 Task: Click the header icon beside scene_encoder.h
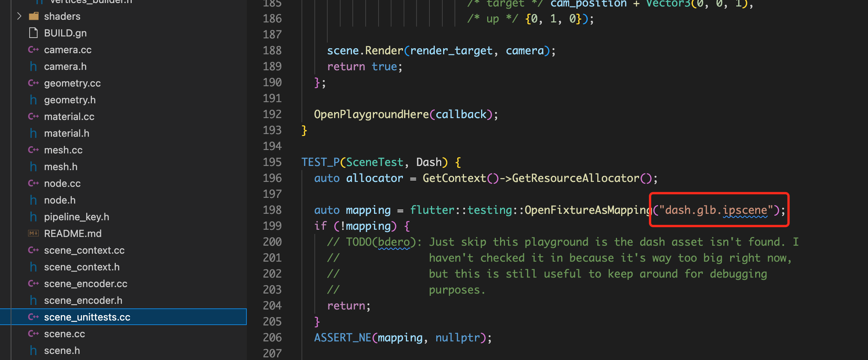pos(33,300)
